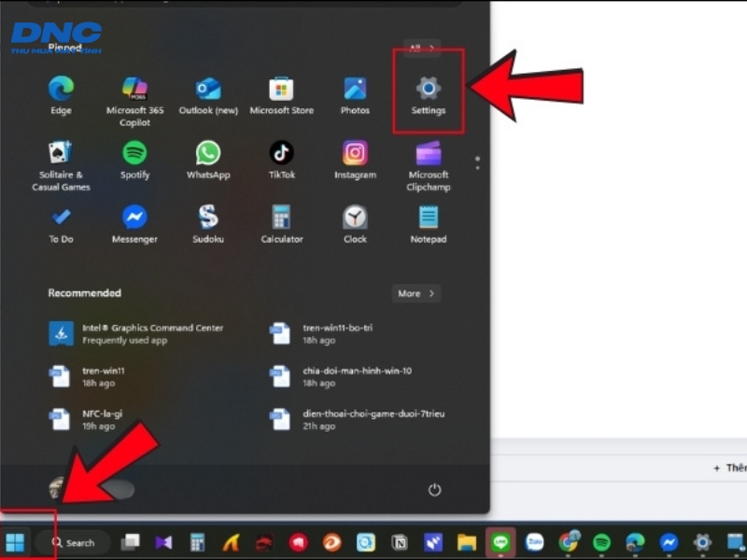This screenshot has height=560, width=747.
Task: Open recommended file dien-thoai-choi-game-duoi-7trieu
Action: click(x=358, y=419)
